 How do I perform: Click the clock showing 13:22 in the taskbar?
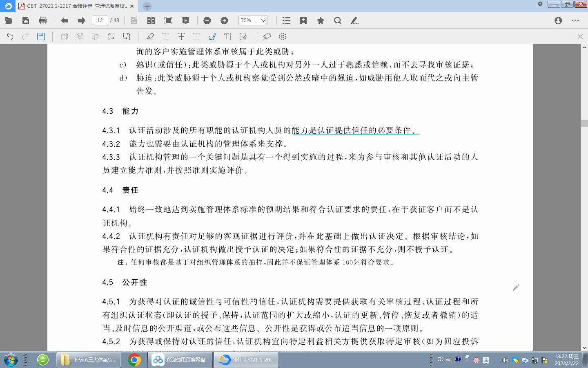566,360
